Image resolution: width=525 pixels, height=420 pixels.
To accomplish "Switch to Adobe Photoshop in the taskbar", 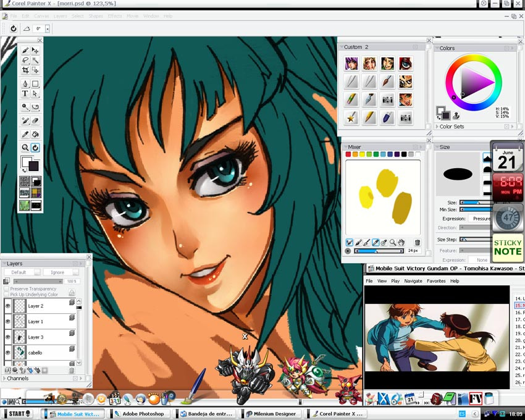I will (x=140, y=414).
